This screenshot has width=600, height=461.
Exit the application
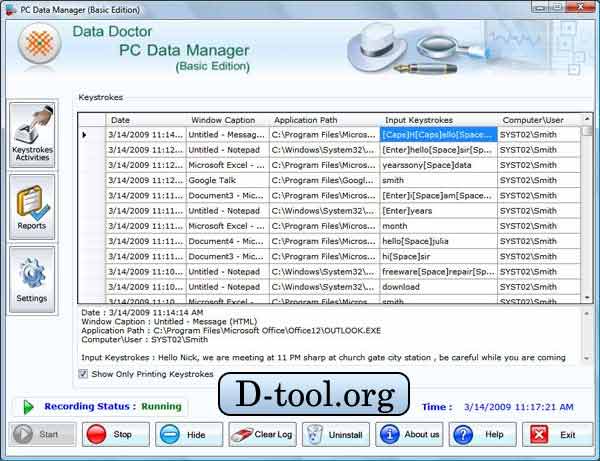[557, 435]
